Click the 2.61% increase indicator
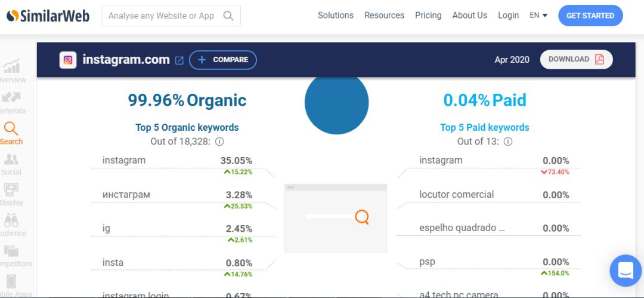644x298 pixels. click(240, 240)
